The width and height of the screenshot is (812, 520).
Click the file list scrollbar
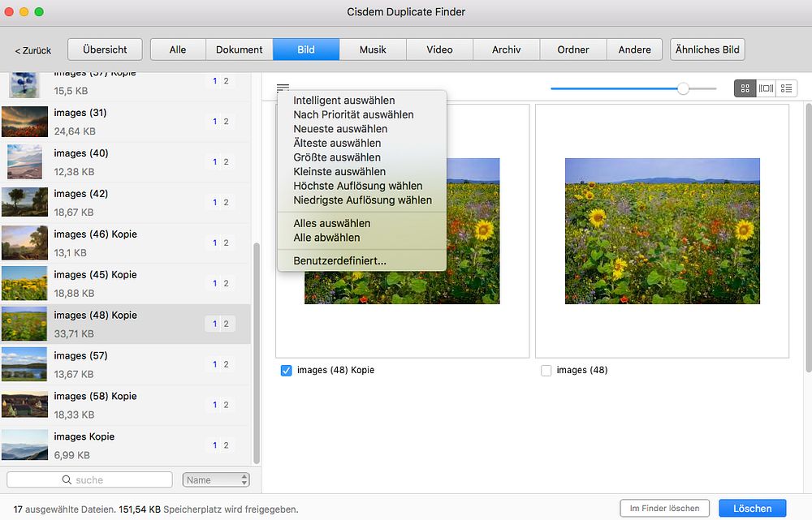click(x=257, y=353)
